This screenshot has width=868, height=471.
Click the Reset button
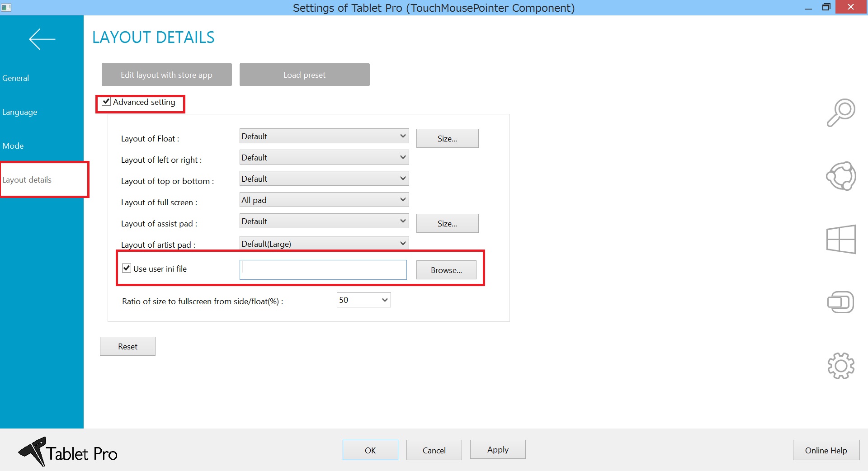(x=127, y=346)
